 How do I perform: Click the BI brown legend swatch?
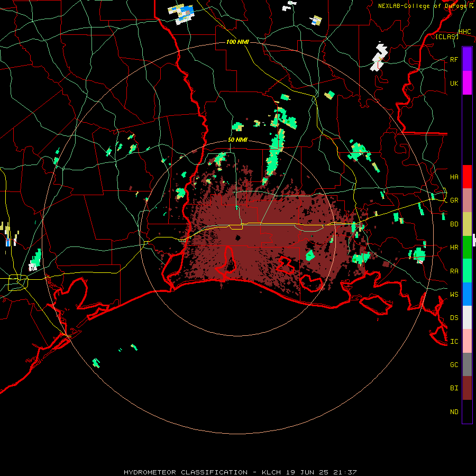pos(467,388)
